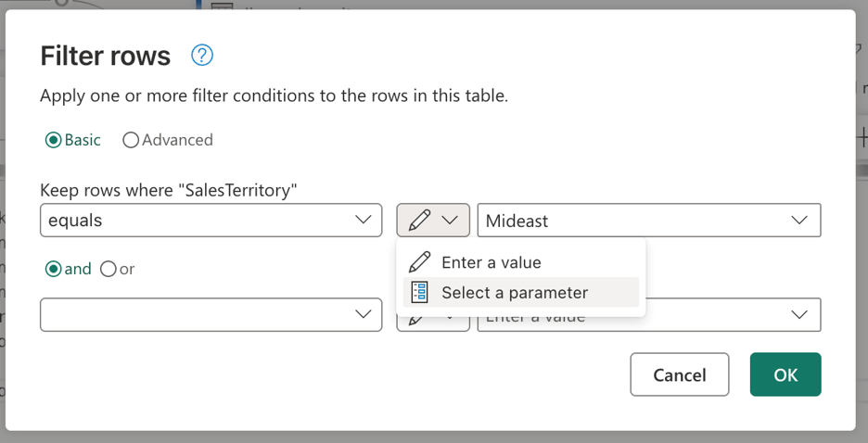Click the parameter list icon in the popup menu

[419, 293]
